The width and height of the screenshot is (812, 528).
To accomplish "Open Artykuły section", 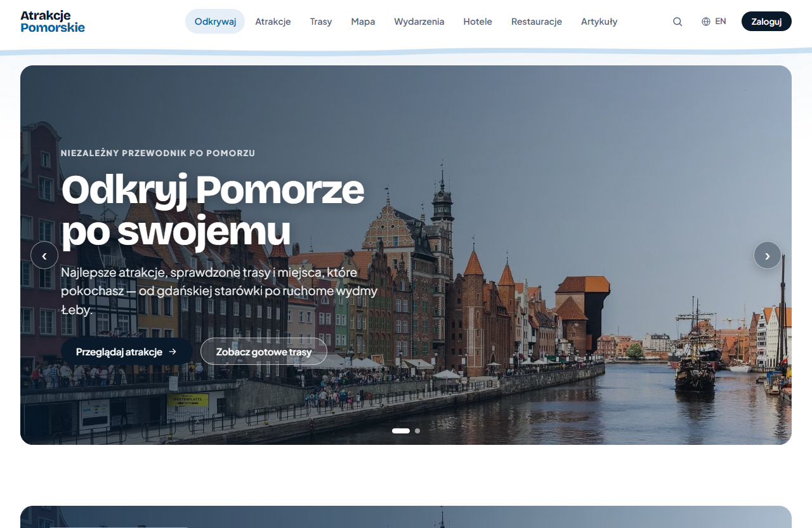I will click(599, 21).
